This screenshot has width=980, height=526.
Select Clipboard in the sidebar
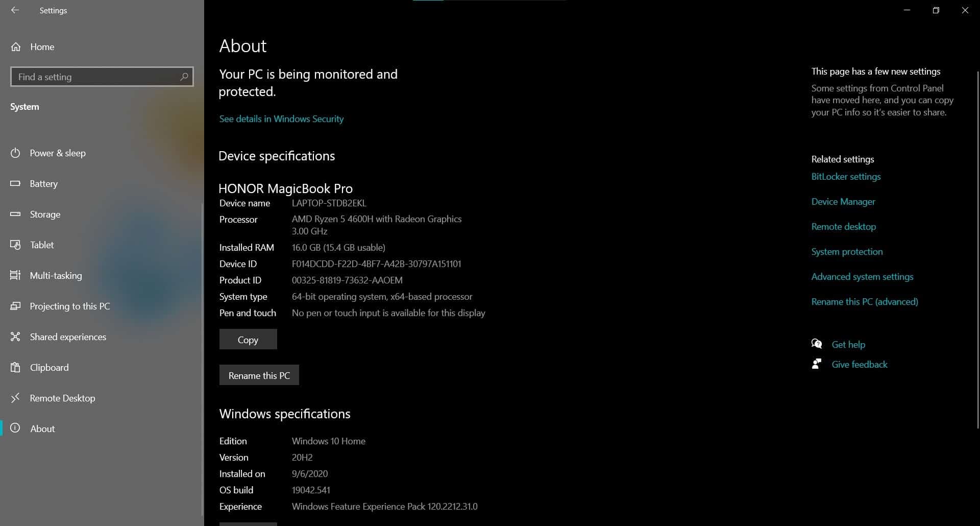[49, 367]
